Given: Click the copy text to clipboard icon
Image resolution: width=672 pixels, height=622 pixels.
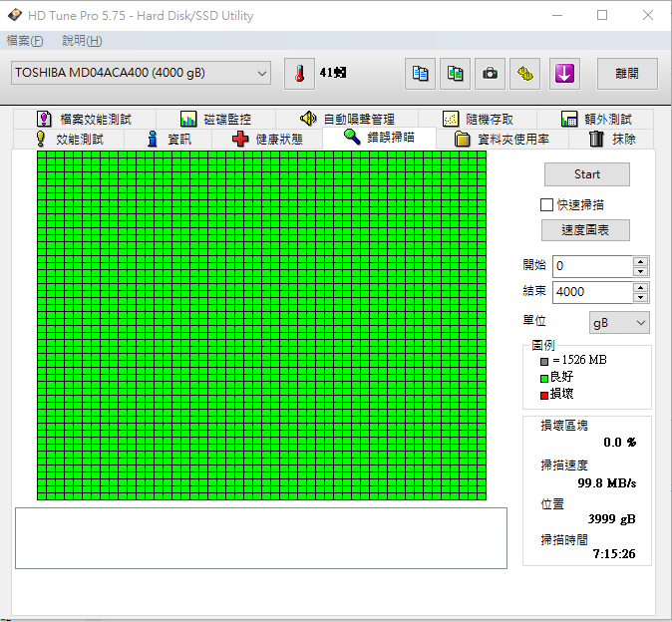Looking at the screenshot, I should point(420,74).
